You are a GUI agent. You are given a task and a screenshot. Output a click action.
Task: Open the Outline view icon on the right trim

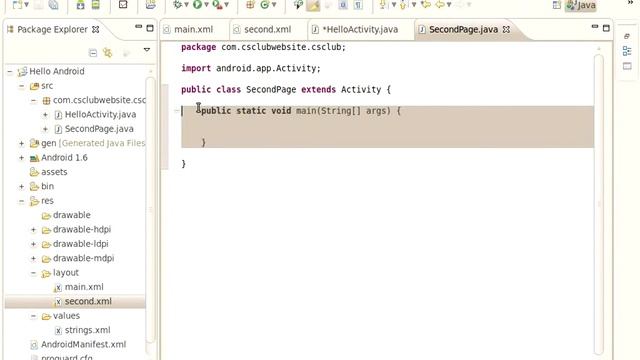coord(627,51)
